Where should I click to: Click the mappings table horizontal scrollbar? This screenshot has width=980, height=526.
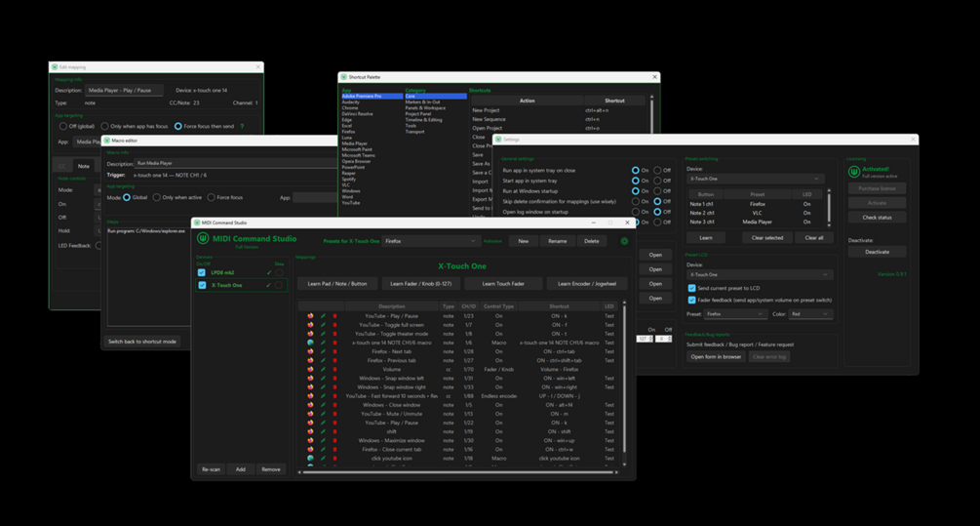point(458,472)
